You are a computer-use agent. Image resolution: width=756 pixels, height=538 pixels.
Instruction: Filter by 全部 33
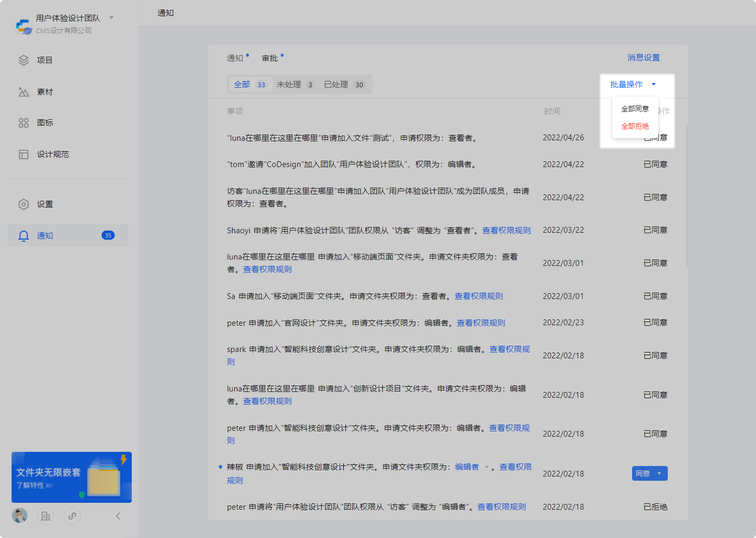[x=250, y=85]
